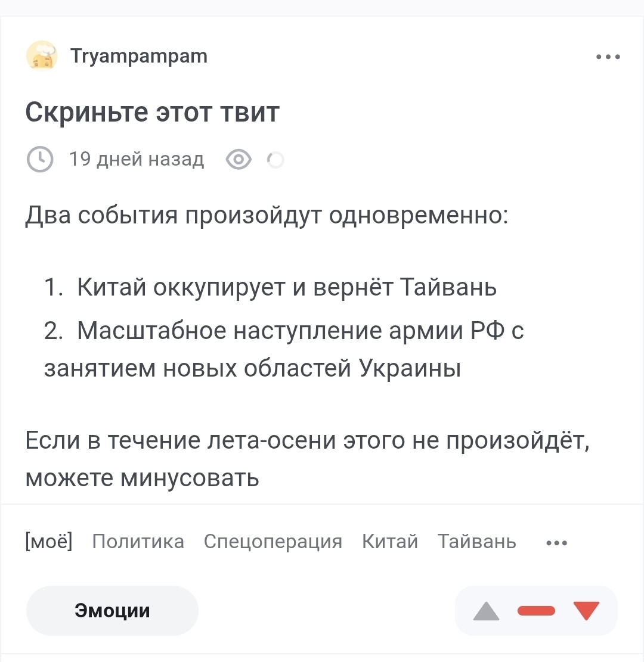
Task: Upvote the post with gray up arrow
Action: tap(486, 611)
